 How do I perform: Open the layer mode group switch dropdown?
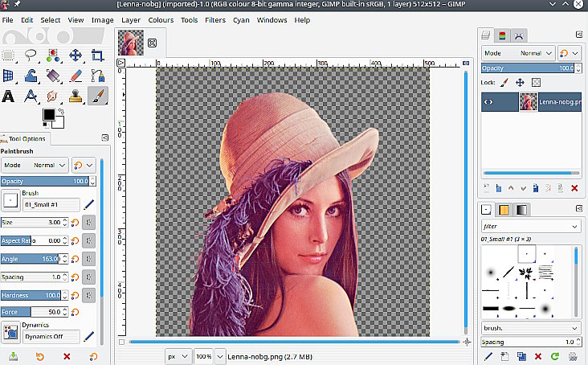(570, 53)
